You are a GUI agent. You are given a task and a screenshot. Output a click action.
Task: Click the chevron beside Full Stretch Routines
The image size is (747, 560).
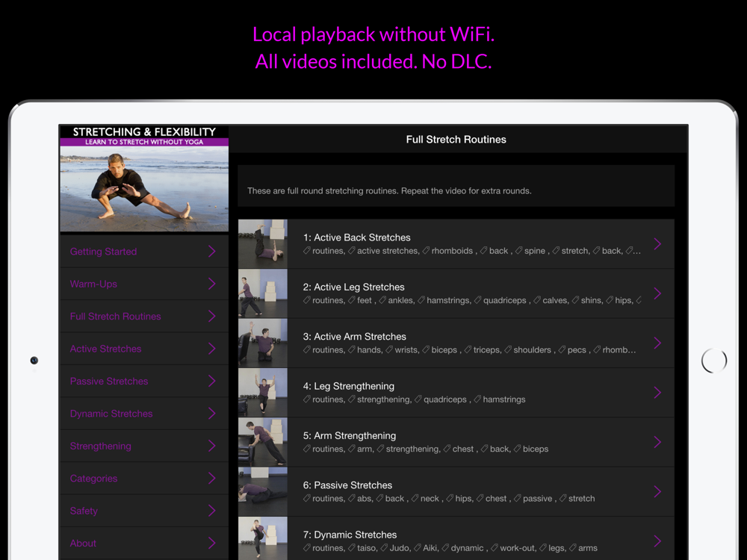click(x=211, y=317)
